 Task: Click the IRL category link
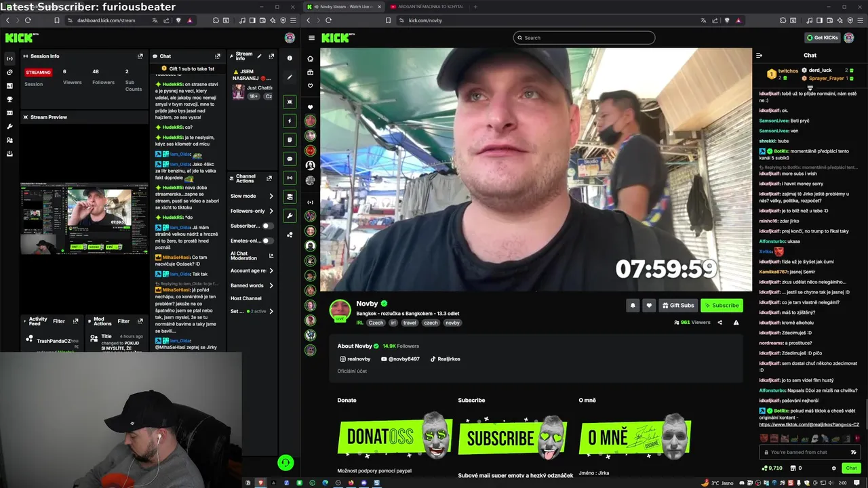[x=360, y=323]
